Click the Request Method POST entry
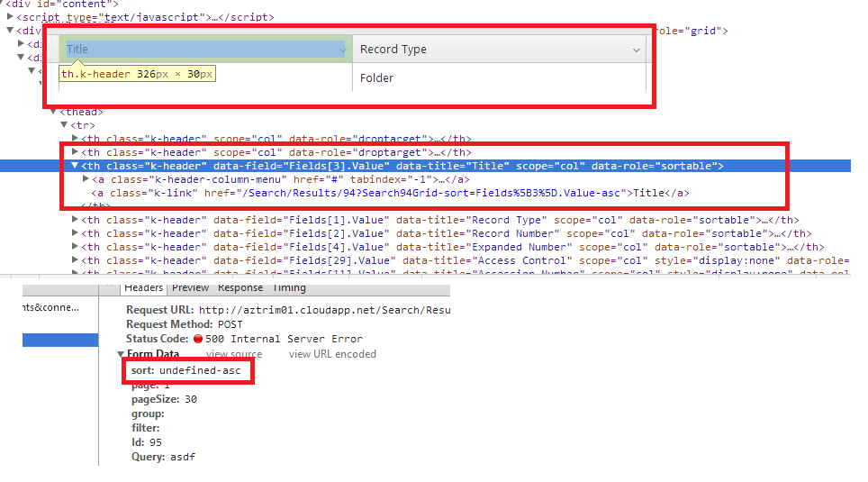 pos(185,324)
